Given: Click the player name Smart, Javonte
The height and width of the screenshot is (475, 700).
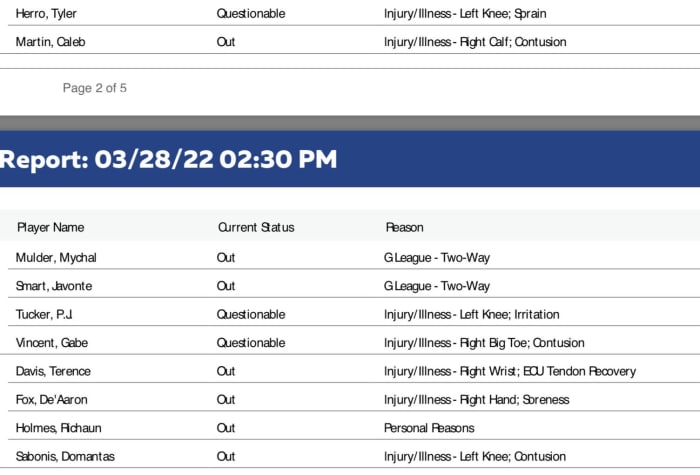Looking at the screenshot, I should tap(54, 286).
